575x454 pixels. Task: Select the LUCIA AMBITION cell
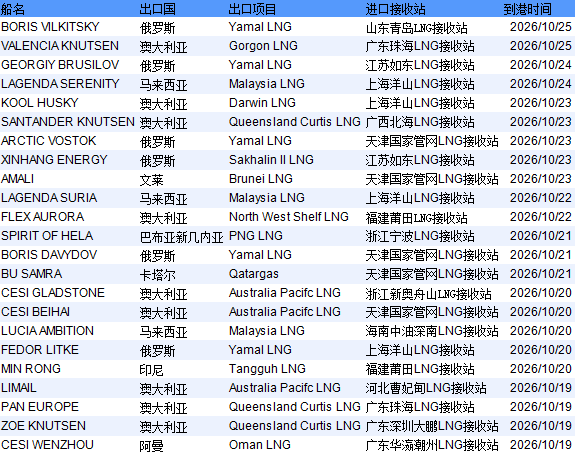pyautogui.click(x=47, y=331)
